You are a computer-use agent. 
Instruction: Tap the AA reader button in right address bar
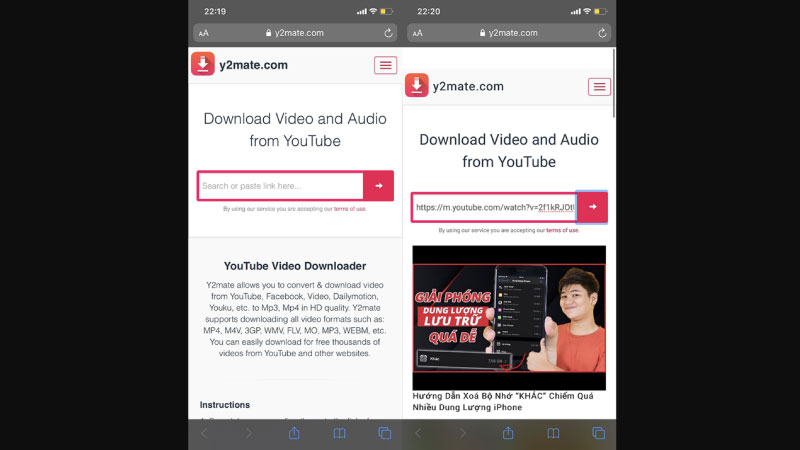click(x=417, y=33)
